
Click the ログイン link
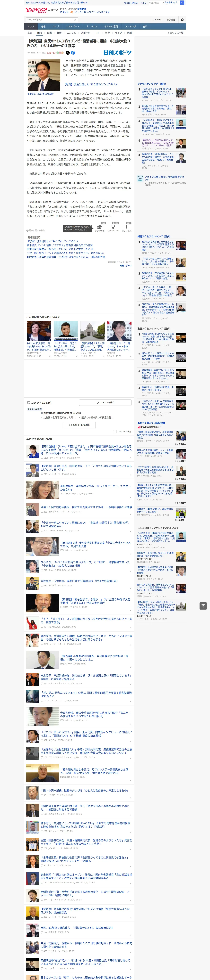[64, 12]
